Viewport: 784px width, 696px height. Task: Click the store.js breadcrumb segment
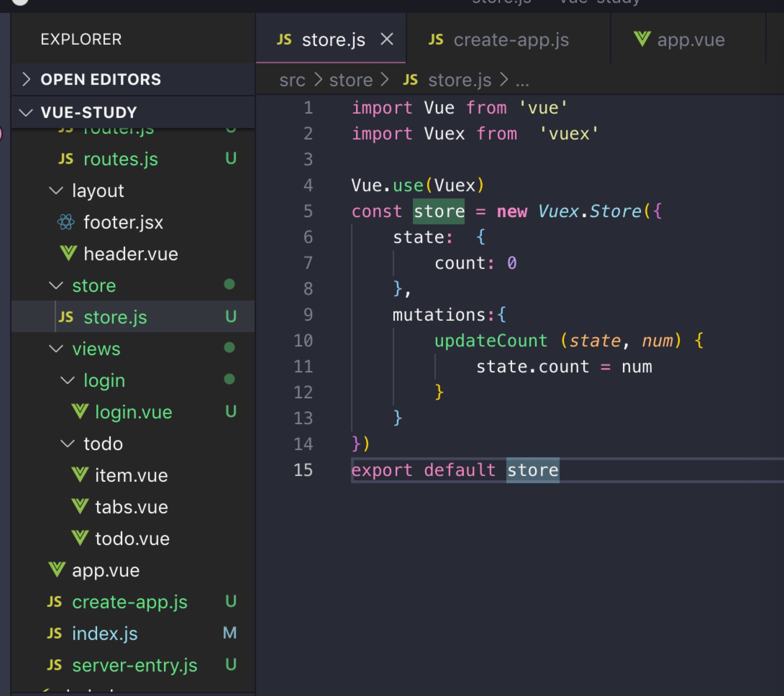460,80
